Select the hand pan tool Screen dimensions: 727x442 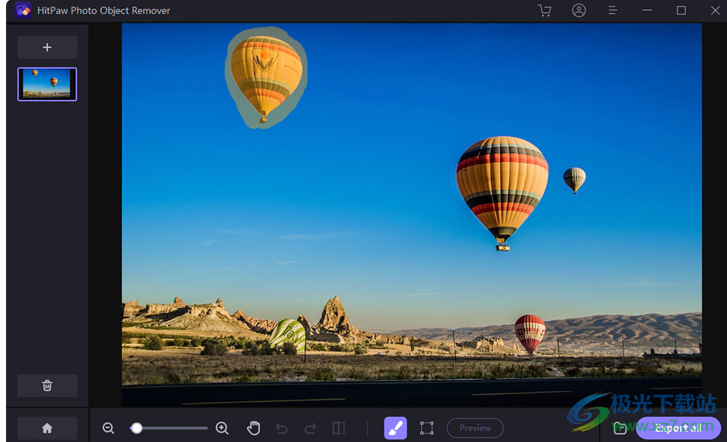click(253, 428)
